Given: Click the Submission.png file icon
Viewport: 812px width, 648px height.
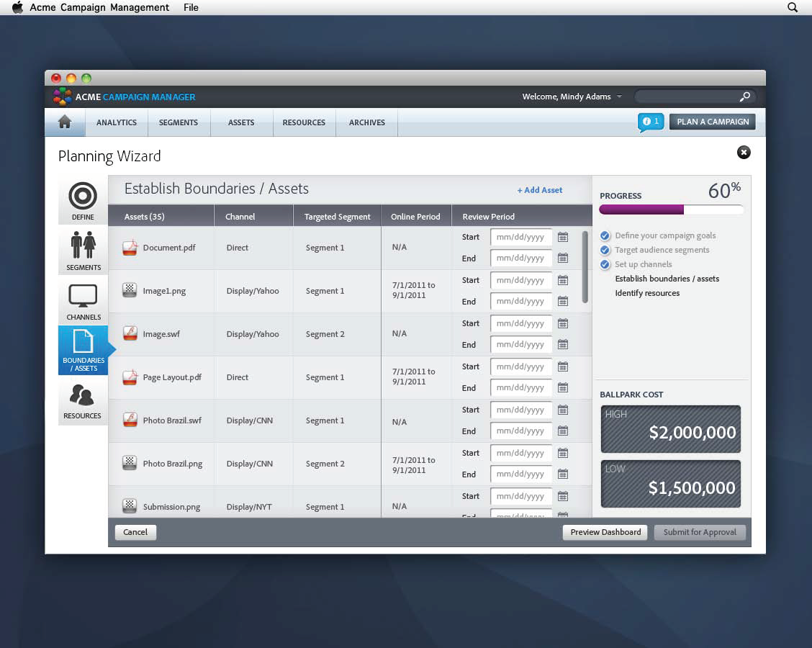Looking at the screenshot, I should [130, 506].
